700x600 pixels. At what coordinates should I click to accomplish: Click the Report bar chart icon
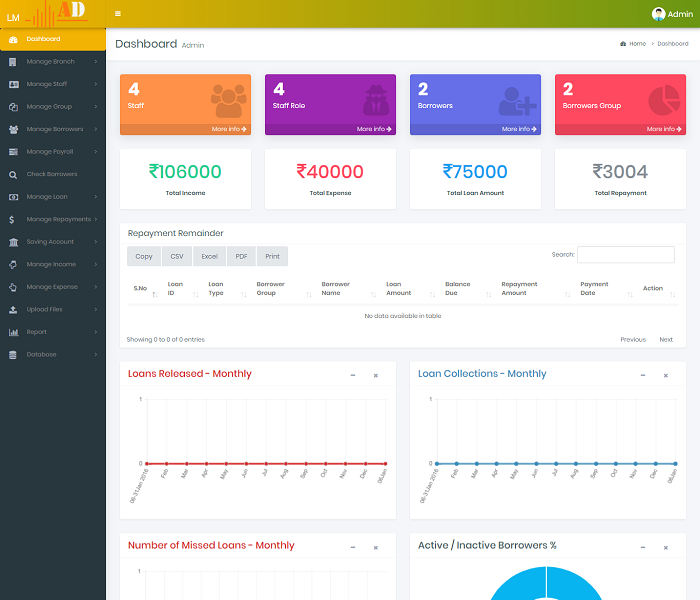13,332
